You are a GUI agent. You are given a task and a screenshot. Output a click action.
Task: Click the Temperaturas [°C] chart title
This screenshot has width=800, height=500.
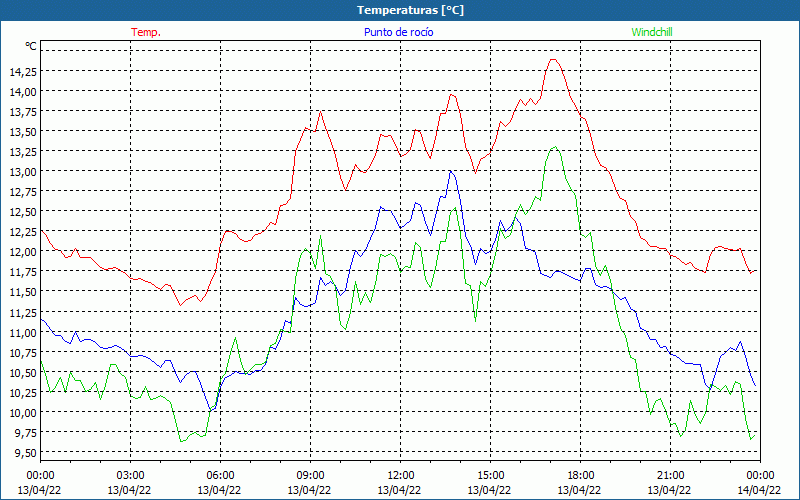[410, 10]
